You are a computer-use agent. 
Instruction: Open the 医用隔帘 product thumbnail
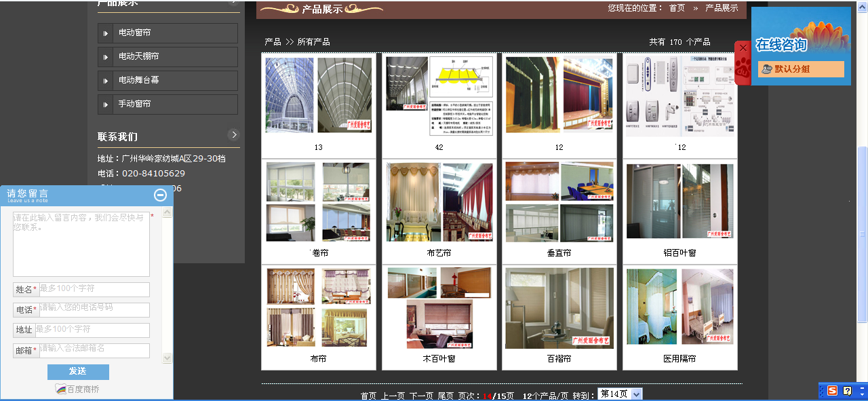[x=679, y=307]
